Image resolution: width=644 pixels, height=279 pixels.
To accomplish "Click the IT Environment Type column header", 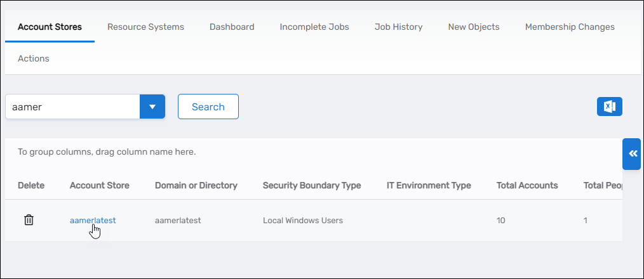I will click(x=429, y=185).
